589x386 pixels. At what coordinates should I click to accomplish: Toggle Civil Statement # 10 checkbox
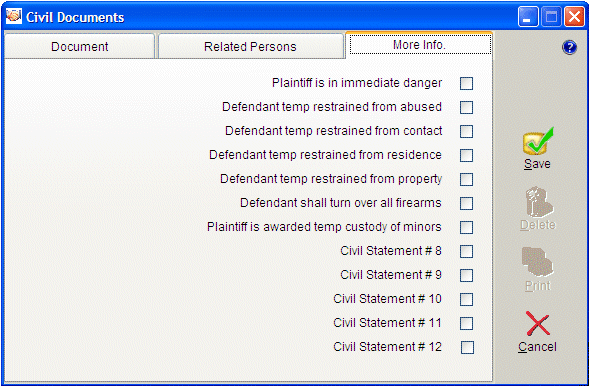(466, 300)
